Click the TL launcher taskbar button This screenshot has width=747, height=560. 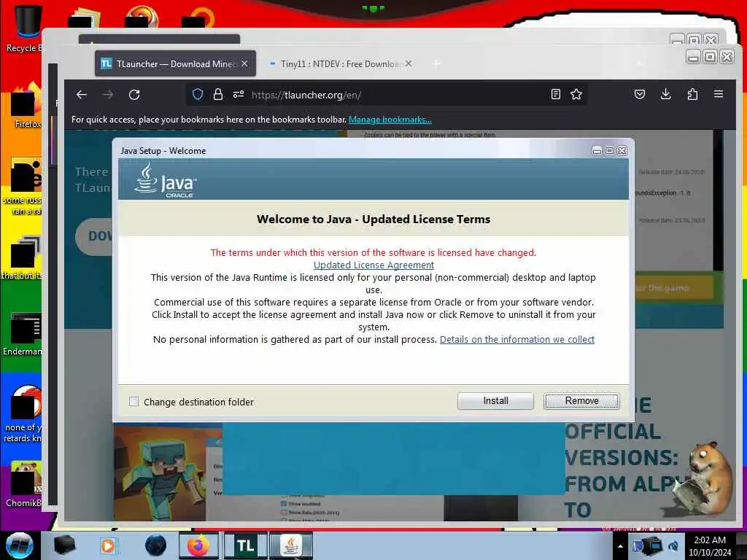pos(245,545)
